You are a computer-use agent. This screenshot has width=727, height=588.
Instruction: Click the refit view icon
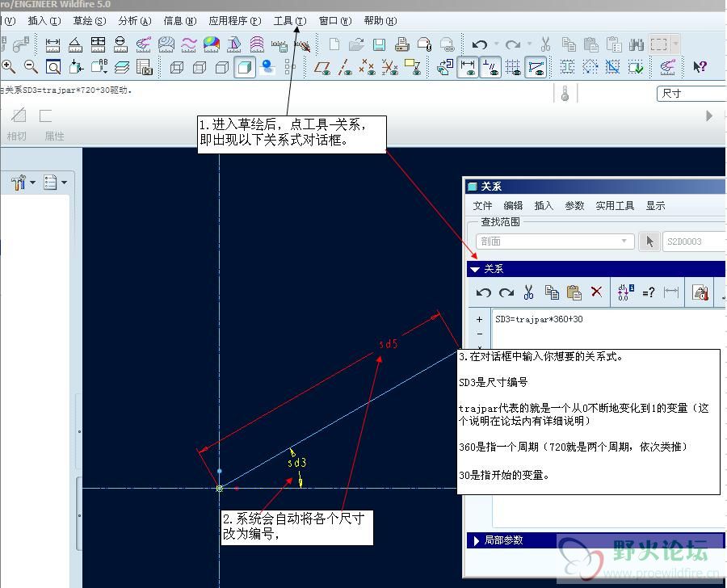point(53,67)
